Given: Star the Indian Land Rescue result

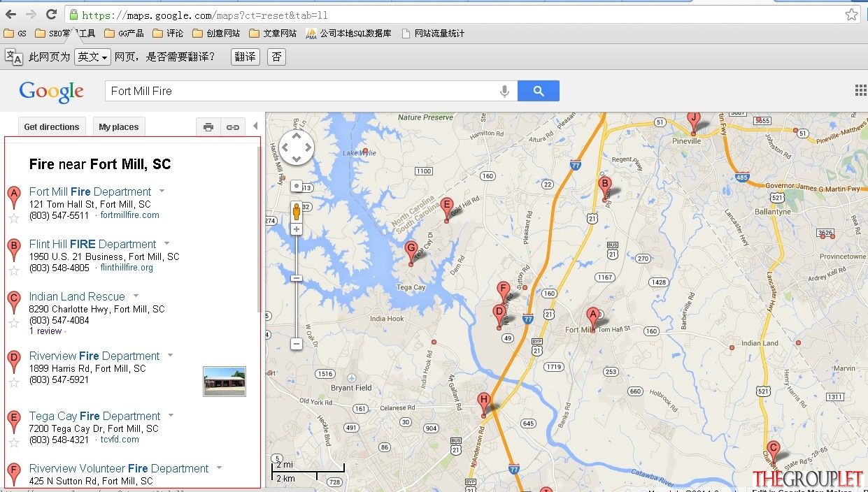Looking at the screenshot, I should 14,323.
